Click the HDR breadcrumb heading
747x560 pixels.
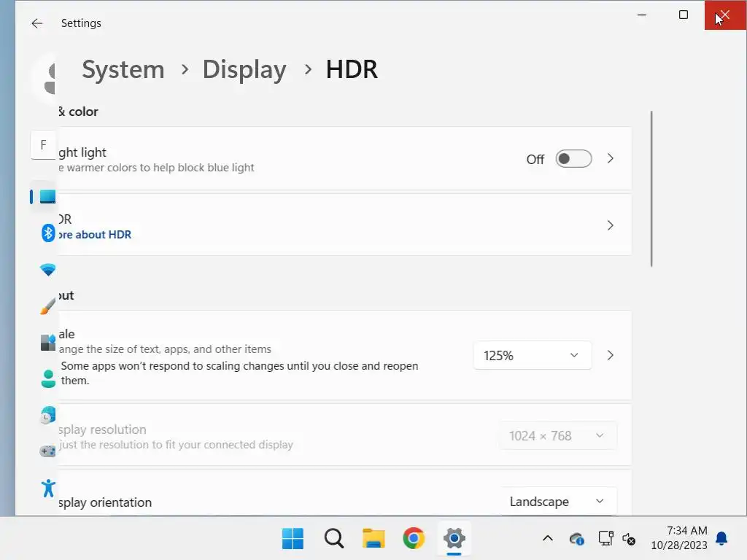352,69
